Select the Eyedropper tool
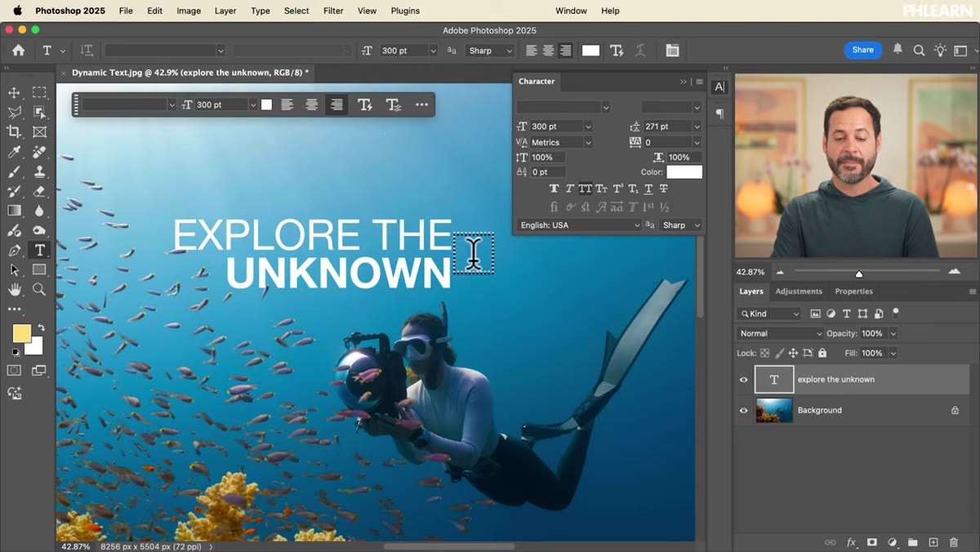 14,152
